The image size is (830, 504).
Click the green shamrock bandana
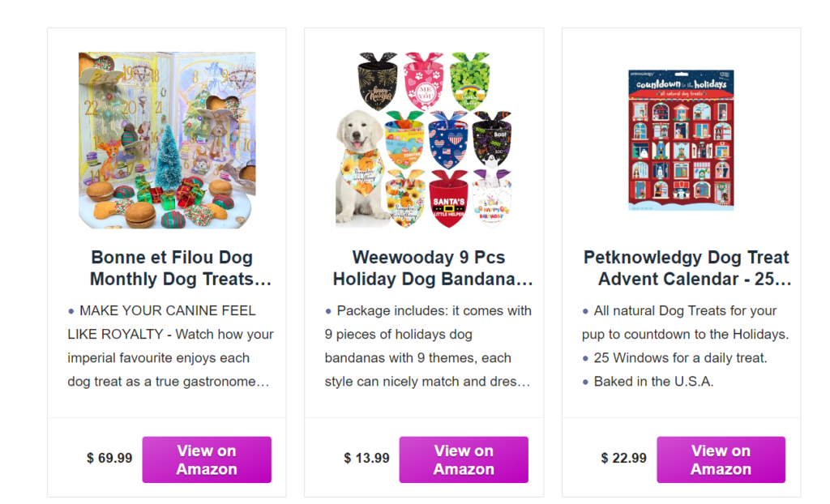click(469, 80)
